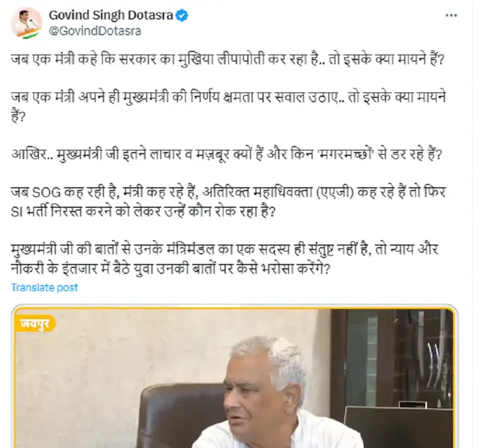Click the dark monitor in the video frame
This screenshot has height=448, width=487.
pos(399,427)
